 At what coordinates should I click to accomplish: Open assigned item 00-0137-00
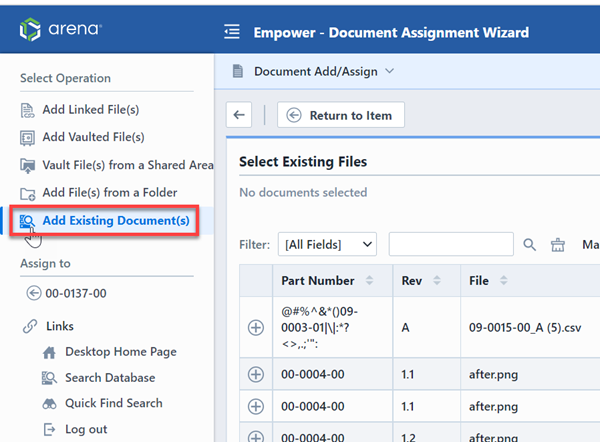[x=76, y=294]
